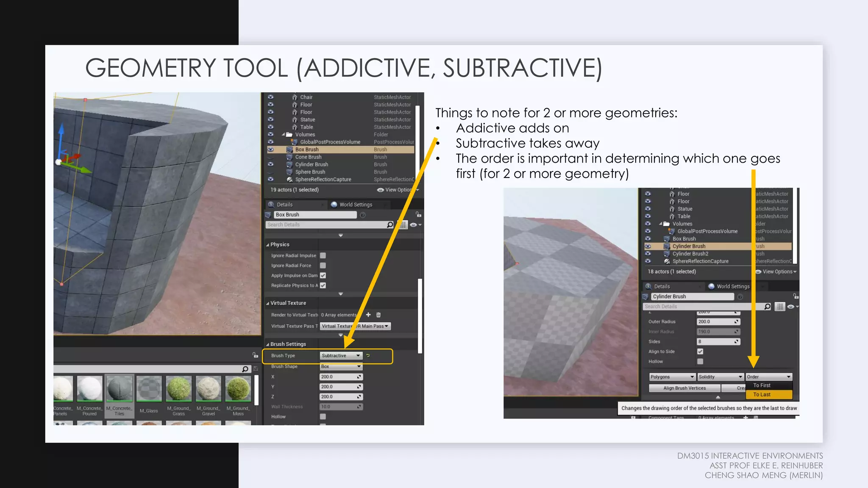Select the Chair static mesh icon, left outliner
This screenshot has width=868, height=488.
[295, 97]
